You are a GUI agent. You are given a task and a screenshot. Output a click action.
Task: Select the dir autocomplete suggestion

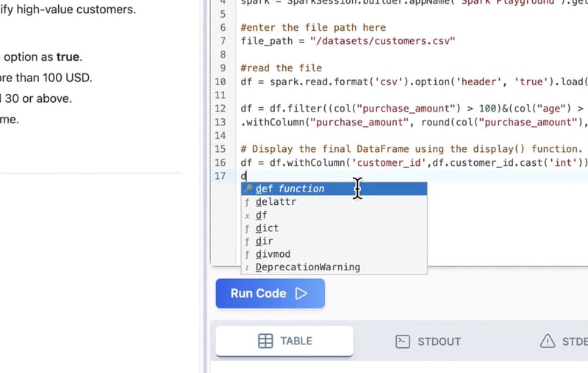[264, 242]
